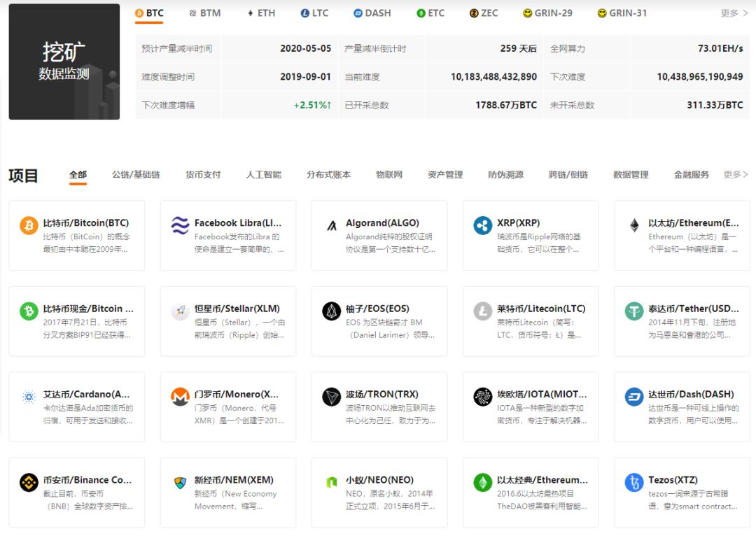Viewport: 756px width, 538px height.
Task: Click the Algorand logo icon
Action: (332, 225)
